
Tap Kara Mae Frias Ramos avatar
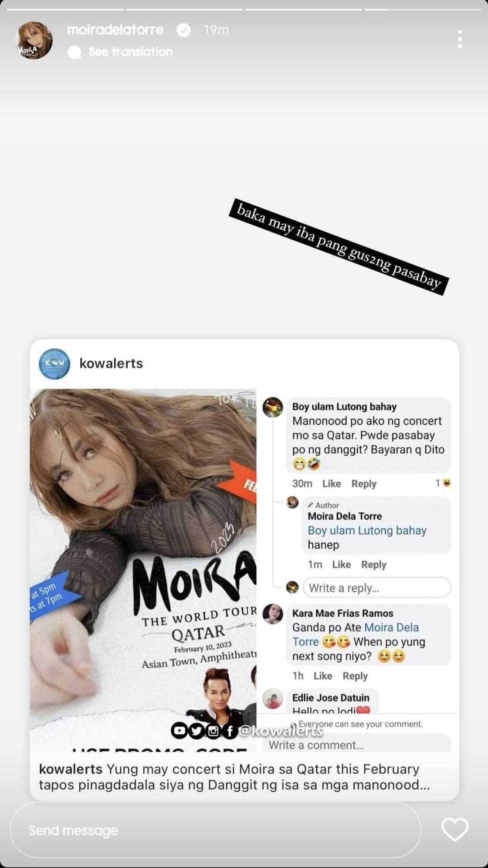pyautogui.click(x=273, y=614)
